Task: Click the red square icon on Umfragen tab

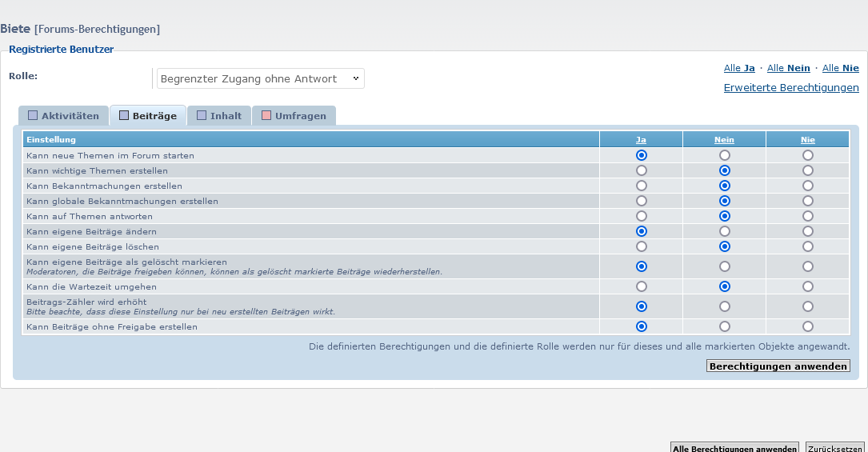Action: point(266,115)
